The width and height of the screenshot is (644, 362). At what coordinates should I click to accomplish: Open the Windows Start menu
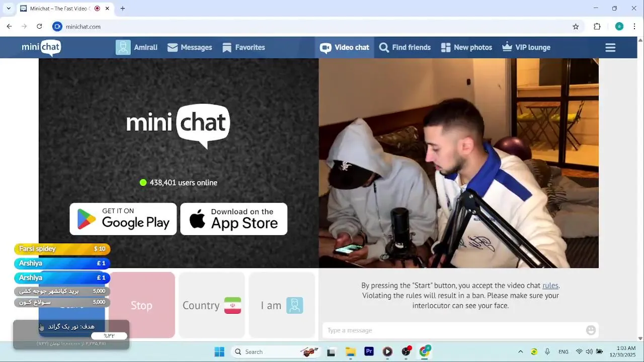coord(219,352)
